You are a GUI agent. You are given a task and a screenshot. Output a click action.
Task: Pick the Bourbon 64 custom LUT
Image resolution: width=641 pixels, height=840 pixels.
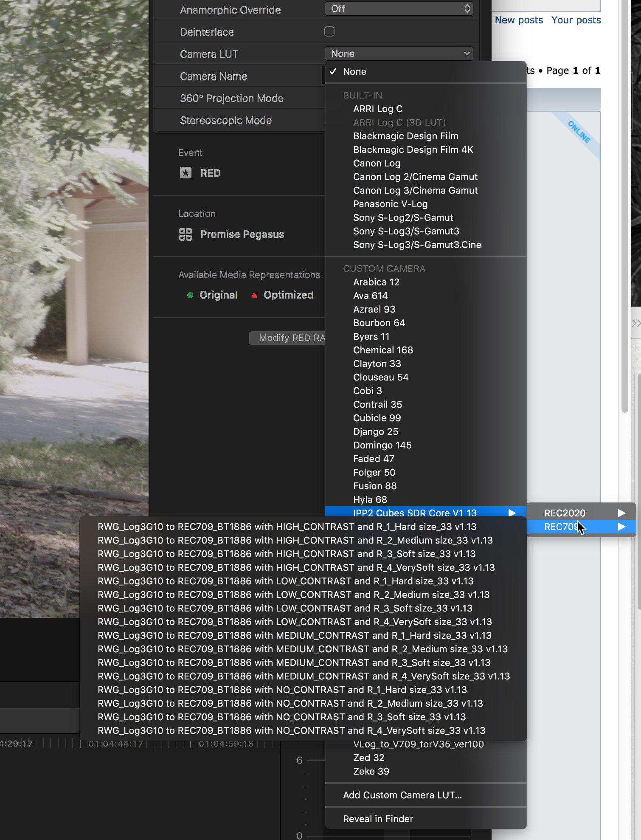pyautogui.click(x=379, y=323)
